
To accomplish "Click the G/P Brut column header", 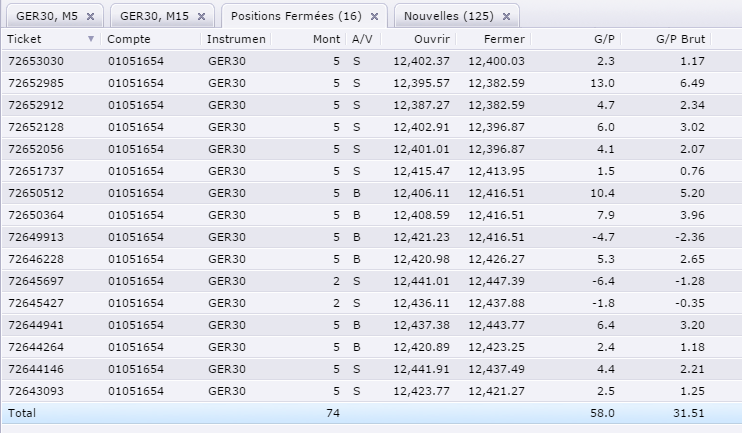I will click(x=680, y=39).
